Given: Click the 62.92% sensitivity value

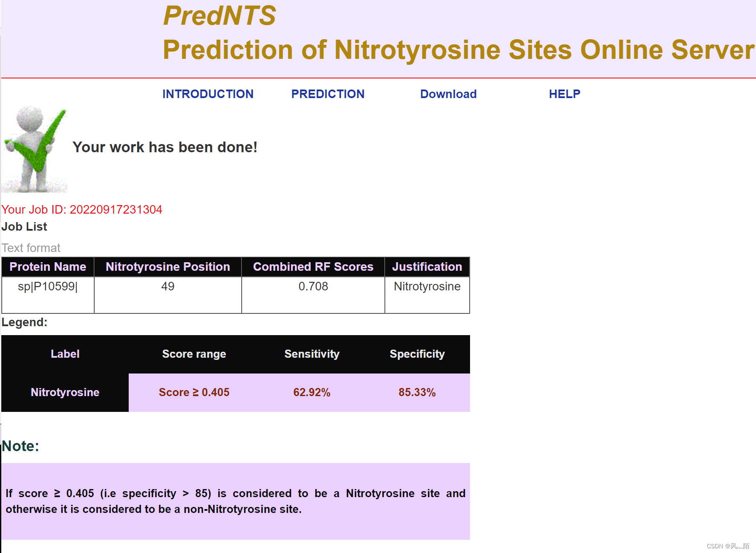Looking at the screenshot, I should click(312, 392).
